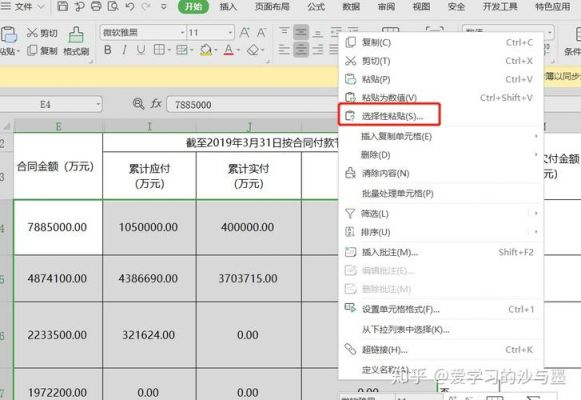Toggle center horizontal alignment

pos(301,49)
